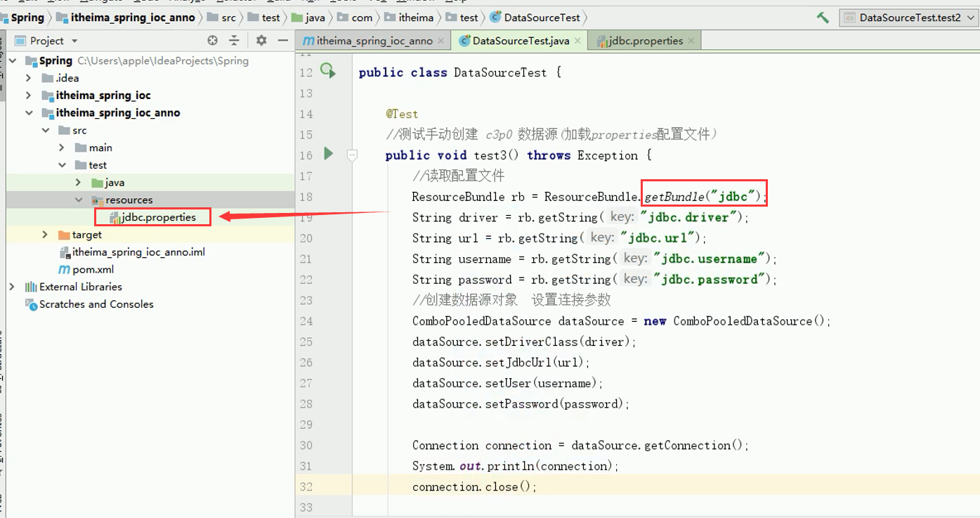The image size is (980, 518).
Task: Collapse the Spring root project node
Action: (x=13, y=60)
